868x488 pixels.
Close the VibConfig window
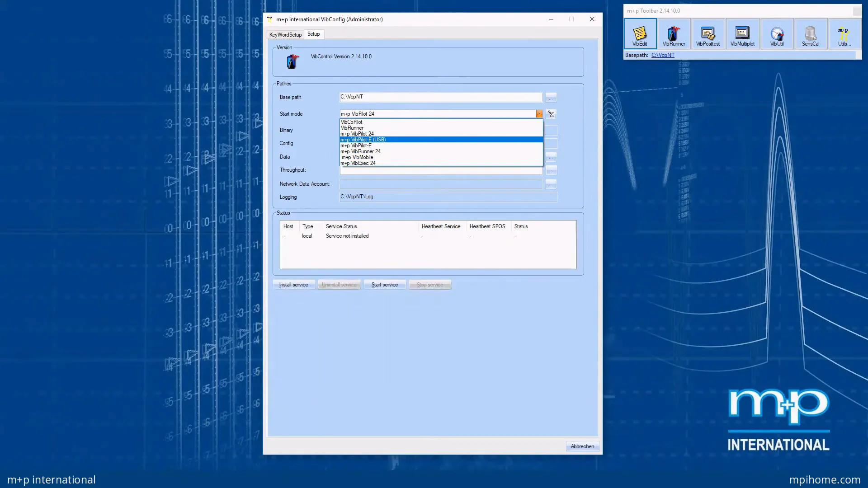coord(592,19)
